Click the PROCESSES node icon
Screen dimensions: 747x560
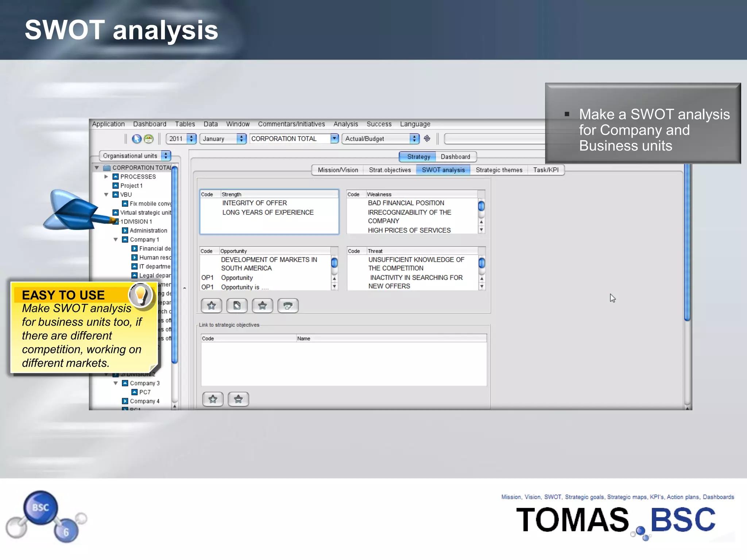[116, 177]
